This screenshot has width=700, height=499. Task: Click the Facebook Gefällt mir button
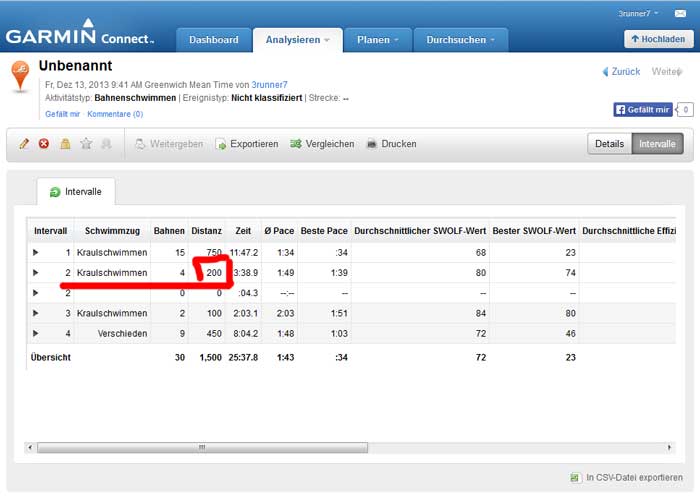tap(643, 110)
